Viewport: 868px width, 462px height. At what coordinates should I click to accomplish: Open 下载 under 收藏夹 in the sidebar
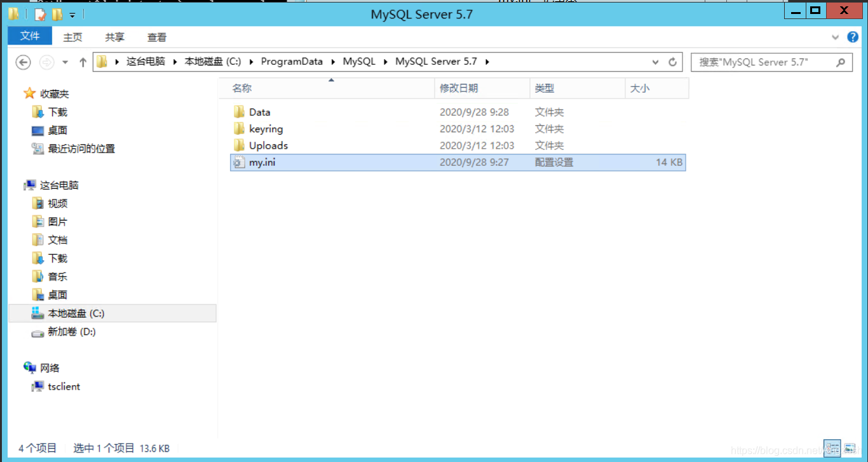tap(58, 112)
